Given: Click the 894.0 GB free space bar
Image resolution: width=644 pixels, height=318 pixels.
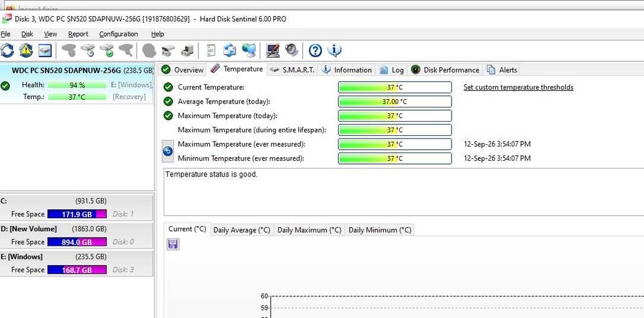Looking at the screenshot, I should pos(77,241).
